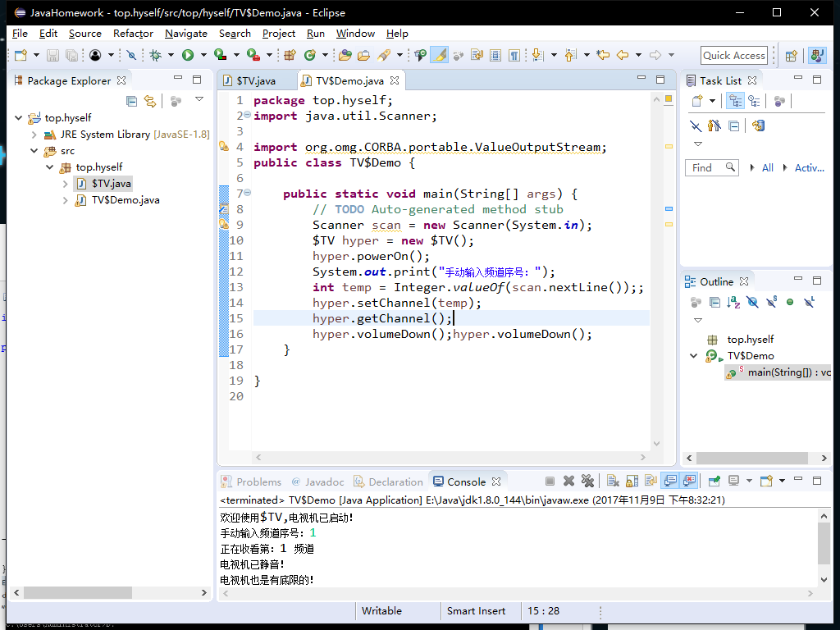
Task: Expand JRE System Library node
Action: coord(34,135)
